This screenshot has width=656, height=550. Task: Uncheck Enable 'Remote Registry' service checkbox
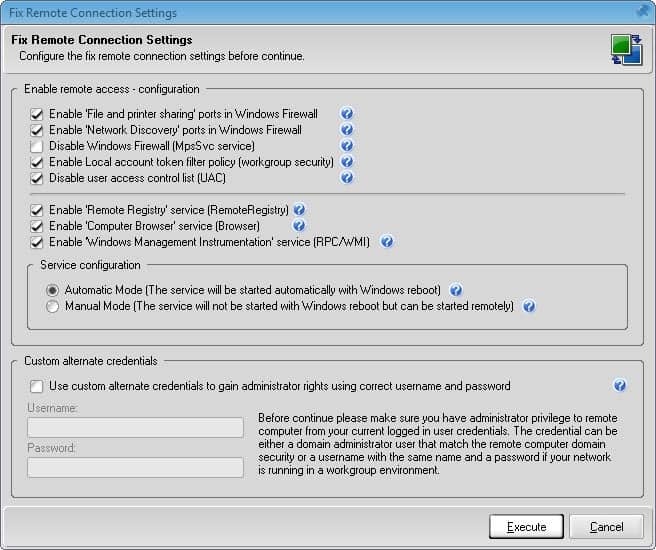point(37,210)
